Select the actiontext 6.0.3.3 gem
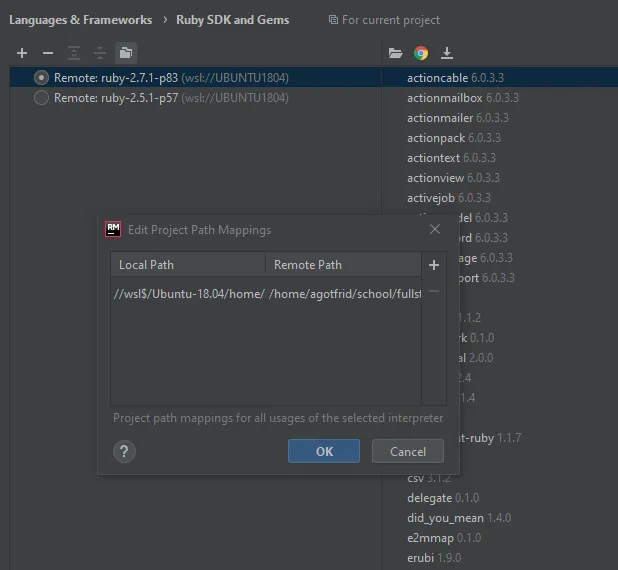This screenshot has height=570, width=618. pyautogui.click(x=451, y=158)
